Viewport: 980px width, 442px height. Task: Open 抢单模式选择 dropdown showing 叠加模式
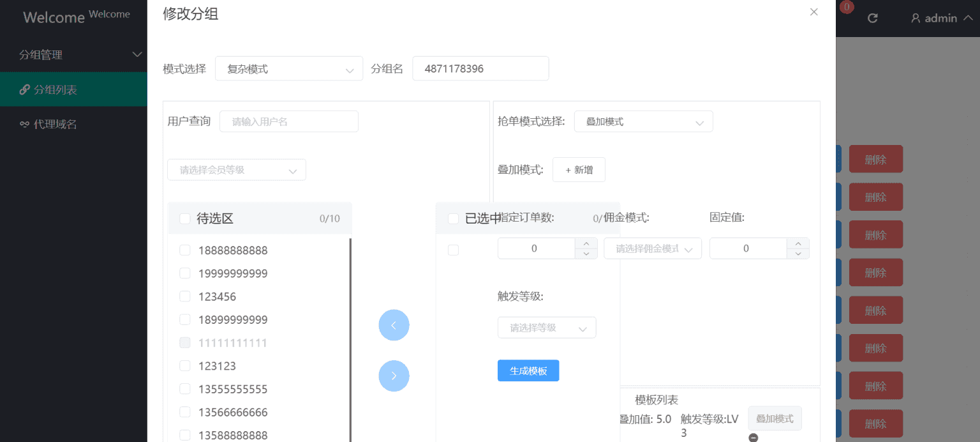pos(643,121)
